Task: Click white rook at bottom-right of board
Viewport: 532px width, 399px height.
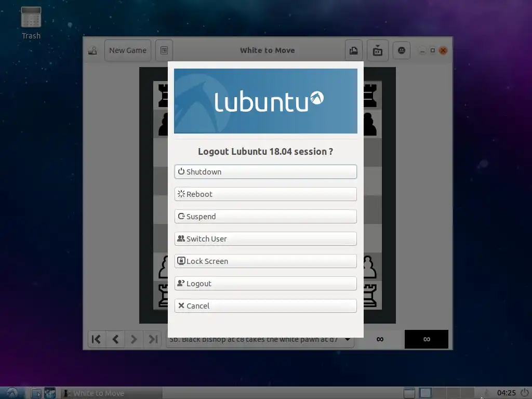Action: point(370,296)
